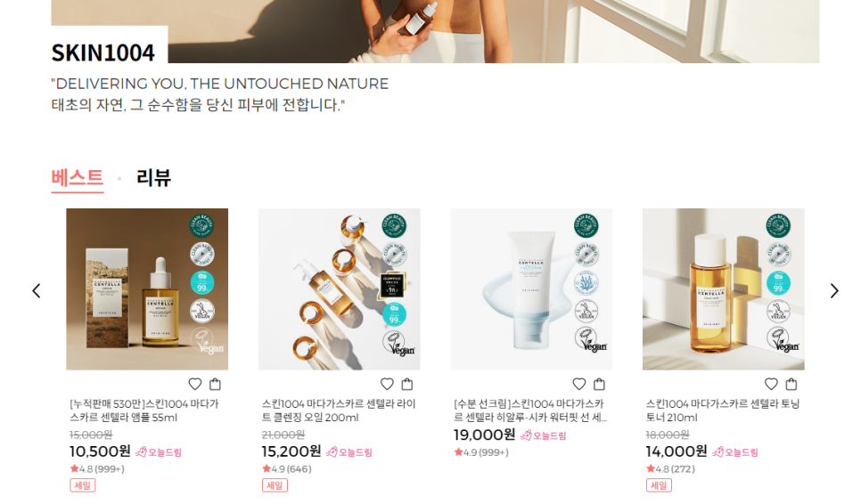Show next products with right carousel arrow

(x=834, y=290)
